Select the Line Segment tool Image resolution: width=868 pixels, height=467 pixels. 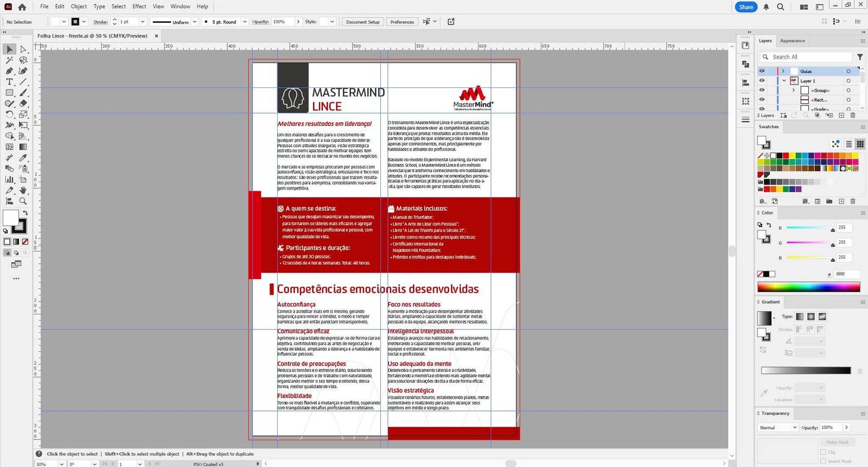coord(23,82)
